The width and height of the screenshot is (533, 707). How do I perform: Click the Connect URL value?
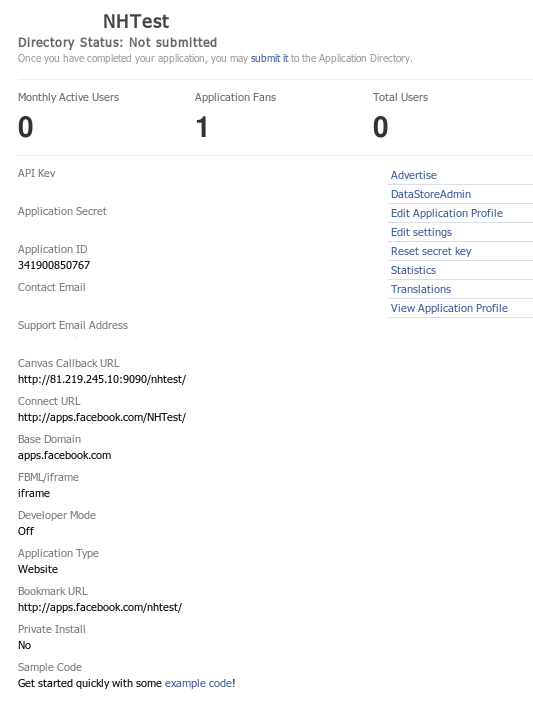102,417
